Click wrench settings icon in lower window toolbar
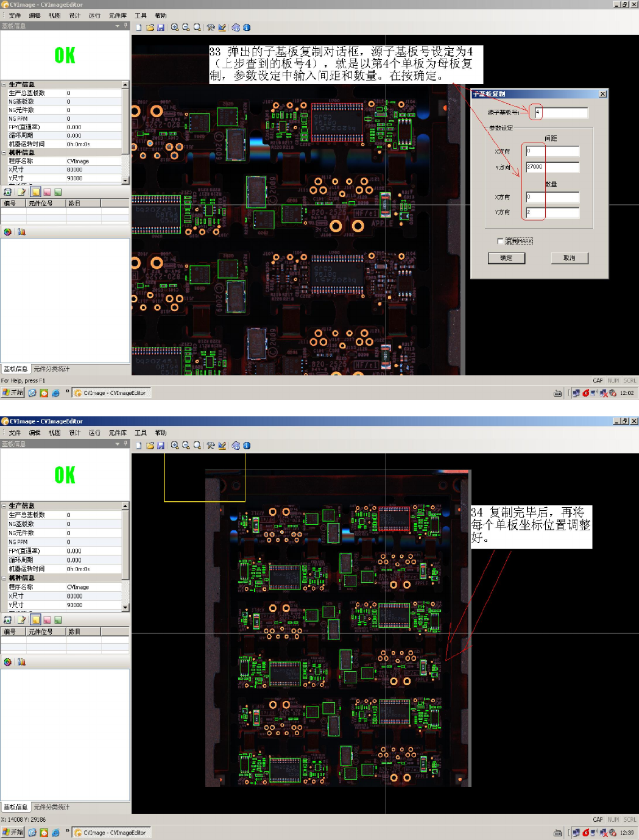 coord(211,446)
